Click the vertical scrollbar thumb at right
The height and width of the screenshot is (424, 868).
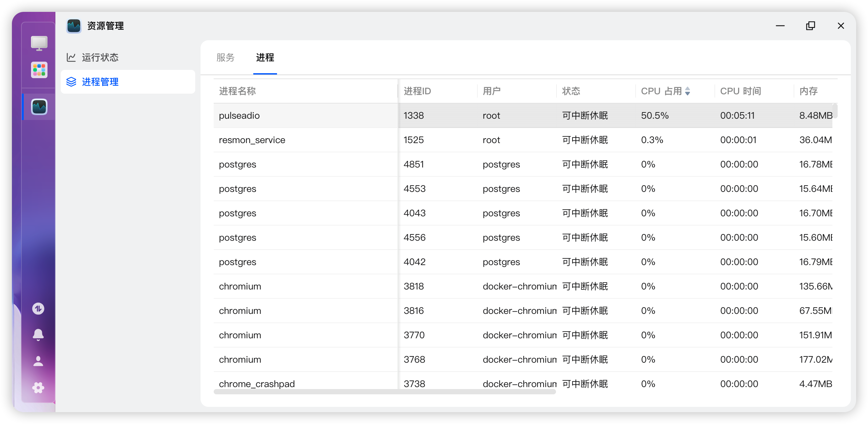[x=835, y=111]
